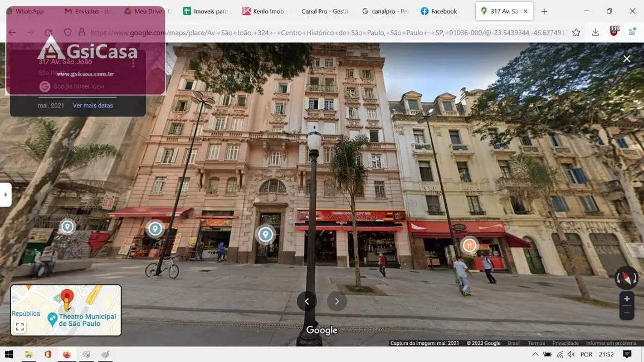Click the Street View compass
644x362 pixels.
point(626,278)
